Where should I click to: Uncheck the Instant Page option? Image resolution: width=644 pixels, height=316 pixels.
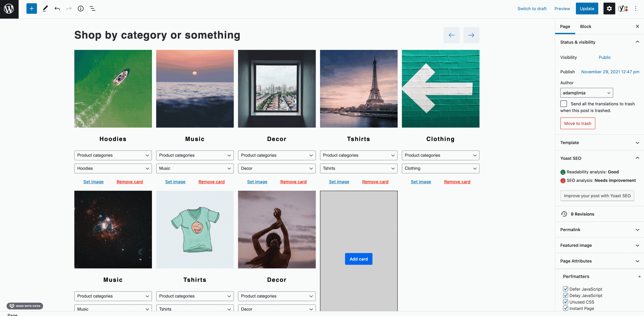click(566, 308)
